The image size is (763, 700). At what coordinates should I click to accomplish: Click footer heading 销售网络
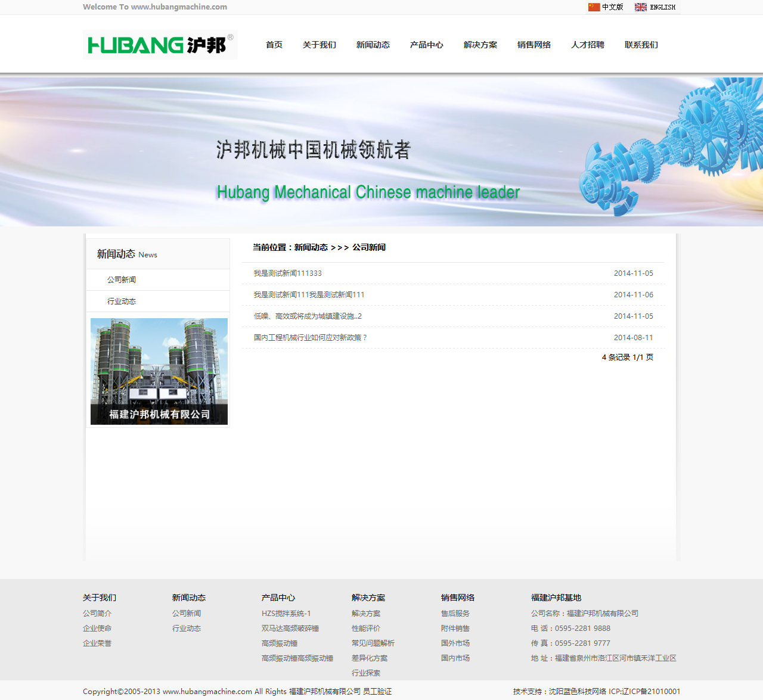[x=458, y=598]
